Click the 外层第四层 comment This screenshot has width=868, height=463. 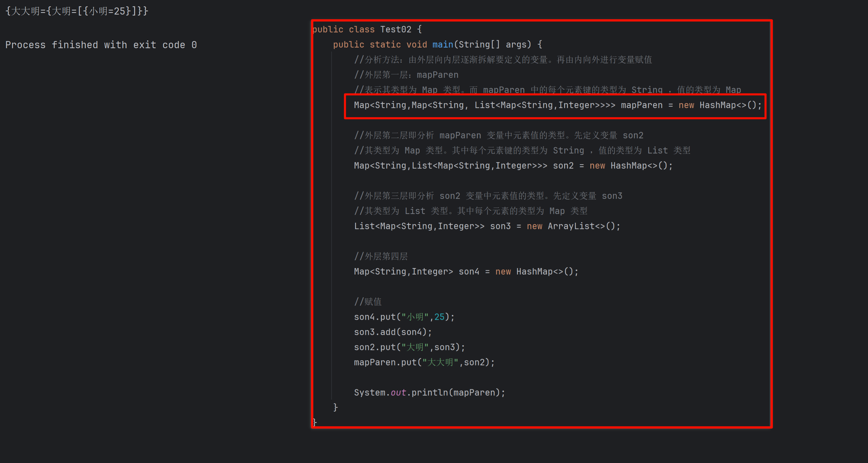[x=380, y=256]
